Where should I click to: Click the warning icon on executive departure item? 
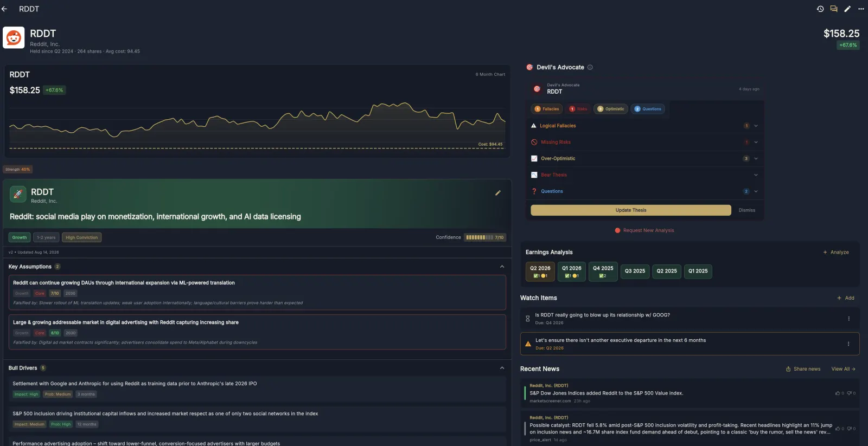pyautogui.click(x=528, y=344)
